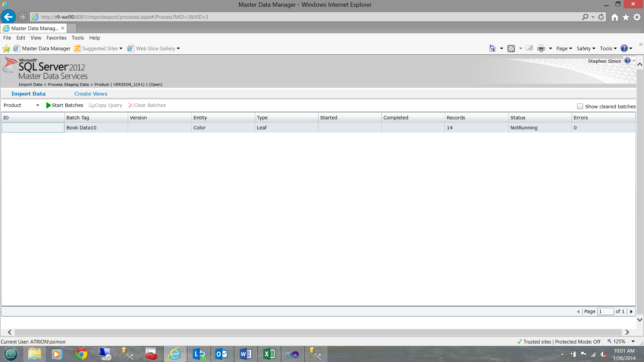
Task: Click the page number input field
Action: (x=605, y=311)
